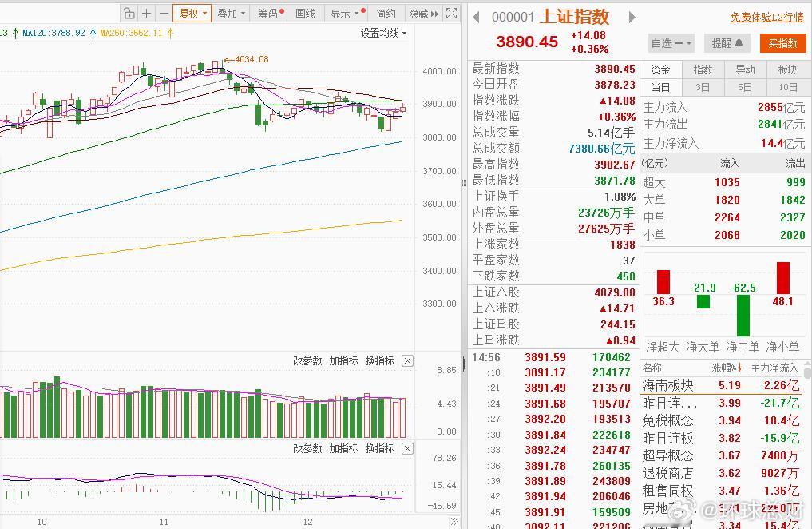Screen dimensions: 812x529
Task: Click 加指标 on the volume indicator
Action: pyautogui.click(x=344, y=360)
